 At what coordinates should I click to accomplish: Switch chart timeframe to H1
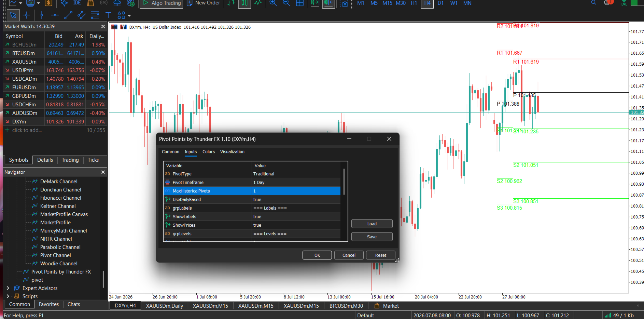click(414, 3)
